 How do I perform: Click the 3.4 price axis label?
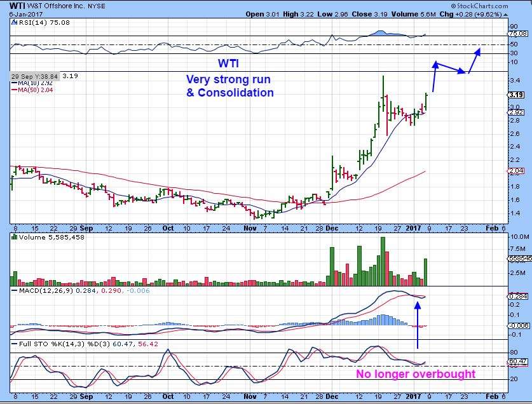coord(515,81)
